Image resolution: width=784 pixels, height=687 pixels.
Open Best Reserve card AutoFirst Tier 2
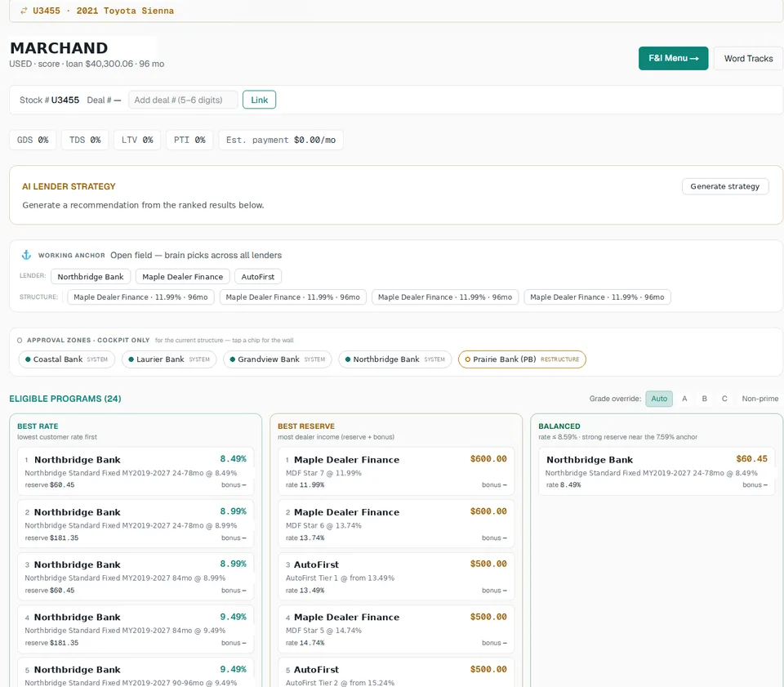click(396, 673)
